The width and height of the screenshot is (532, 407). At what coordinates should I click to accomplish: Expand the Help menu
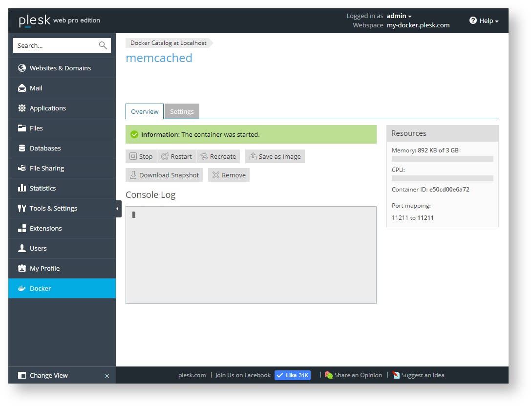click(x=484, y=21)
